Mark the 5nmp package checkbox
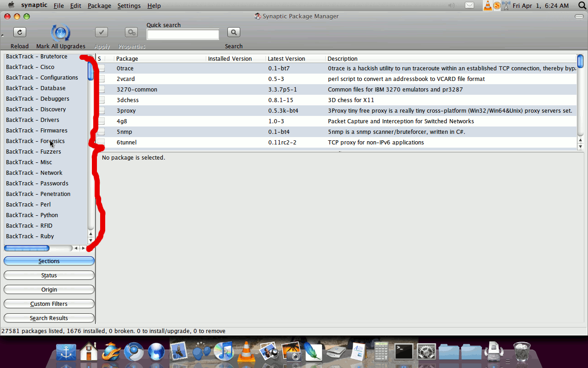This screenshot has width=588, height=368. [x=101, y=132]
